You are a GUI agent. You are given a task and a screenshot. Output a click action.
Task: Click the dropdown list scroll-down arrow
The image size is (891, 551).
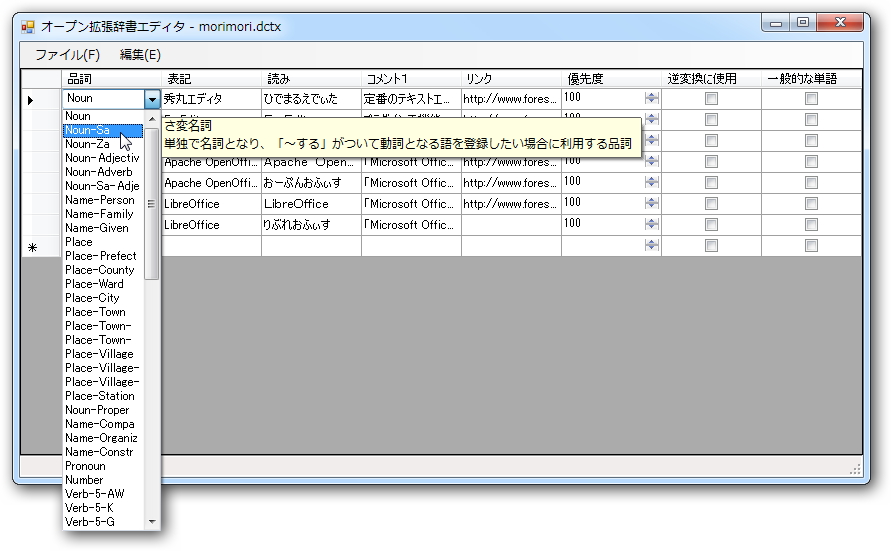click(152, 521)
